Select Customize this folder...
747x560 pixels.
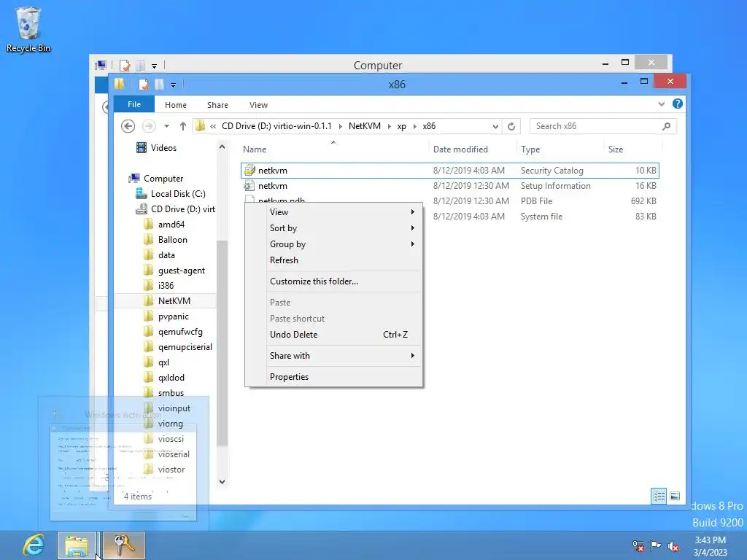[333, 281]
